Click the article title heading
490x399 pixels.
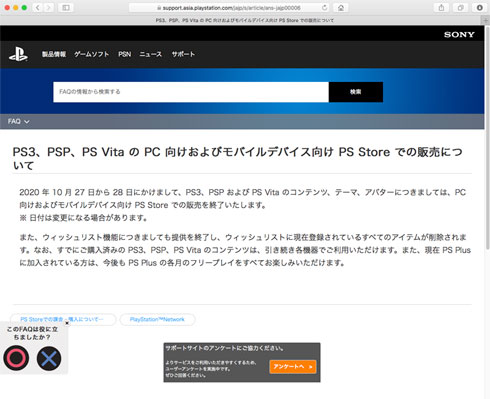(x=237, y=158)
